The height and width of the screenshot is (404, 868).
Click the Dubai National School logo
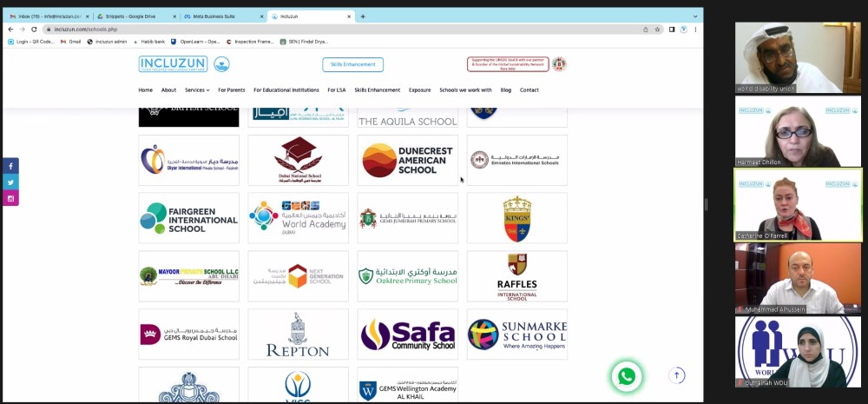click(299, 160)
